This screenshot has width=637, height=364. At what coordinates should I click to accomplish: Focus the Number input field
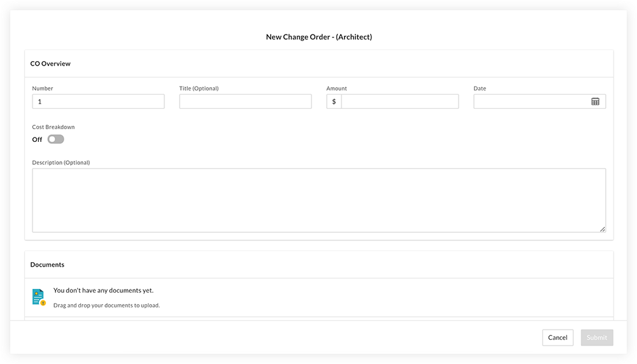point(98,101)
